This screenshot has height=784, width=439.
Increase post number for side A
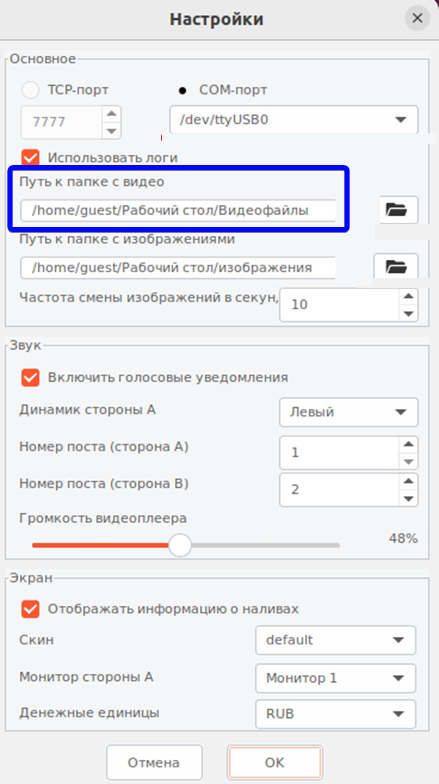pyautogui.click(x=408, y=444)
